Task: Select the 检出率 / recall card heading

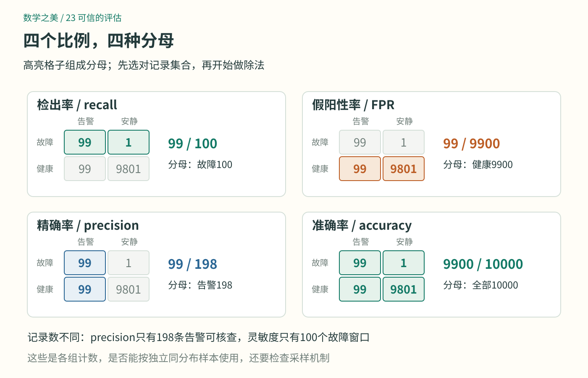Action: (x=77, y=105)
